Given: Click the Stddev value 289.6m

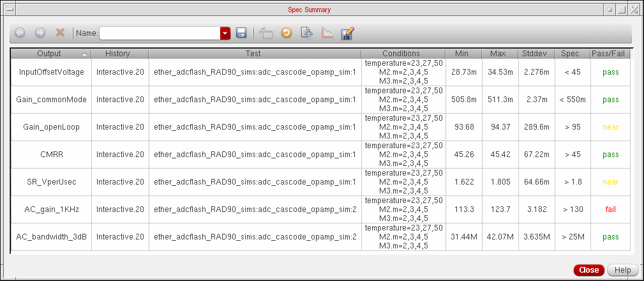Looking at the screenshot, I should (536, 127).
